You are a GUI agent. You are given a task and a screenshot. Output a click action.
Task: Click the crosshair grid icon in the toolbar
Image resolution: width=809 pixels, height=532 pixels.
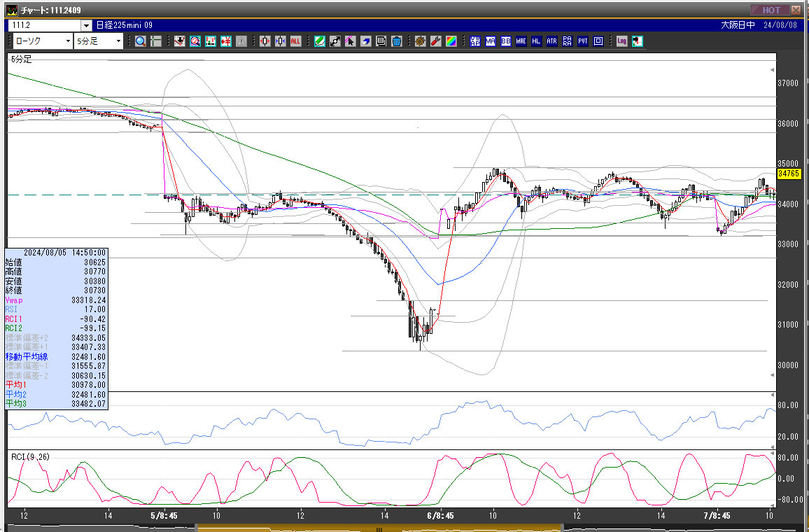pos(156,41)
